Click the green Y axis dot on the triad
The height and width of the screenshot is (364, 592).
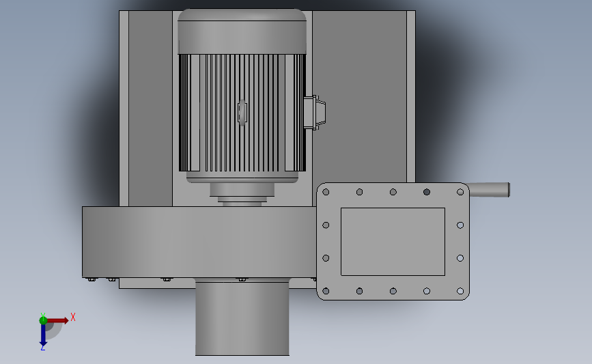43,320
